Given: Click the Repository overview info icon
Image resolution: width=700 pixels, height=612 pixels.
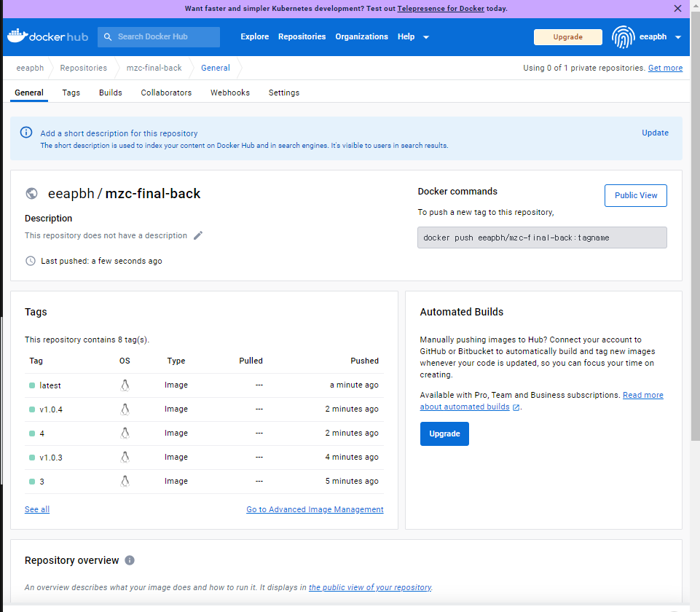Looking at the screenshot, I should (x=130, y=560).
